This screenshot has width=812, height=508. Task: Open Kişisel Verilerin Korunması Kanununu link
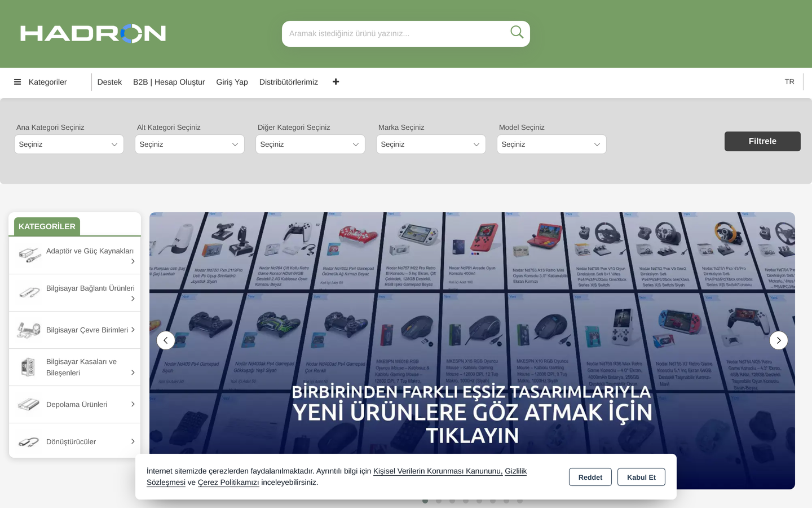click(x=438, y=471)
